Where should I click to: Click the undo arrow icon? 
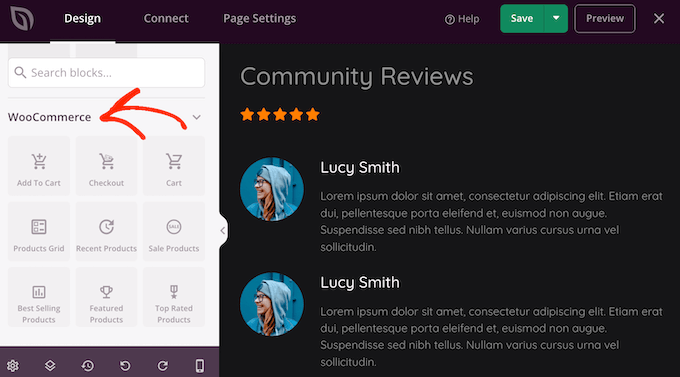125,366
